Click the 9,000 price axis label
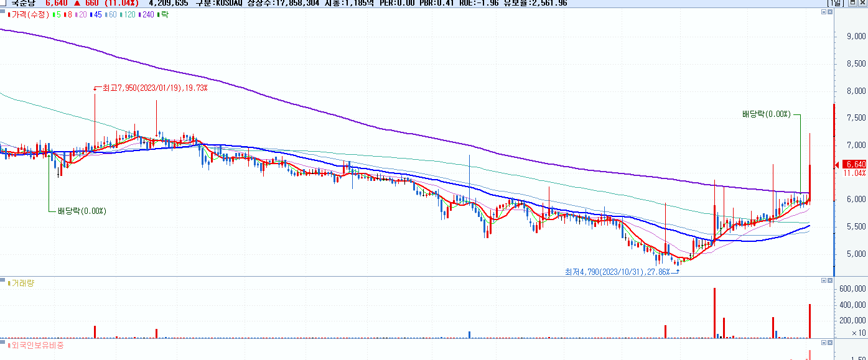The width and height of the screenshot is (868, 360). click(857, 37)
